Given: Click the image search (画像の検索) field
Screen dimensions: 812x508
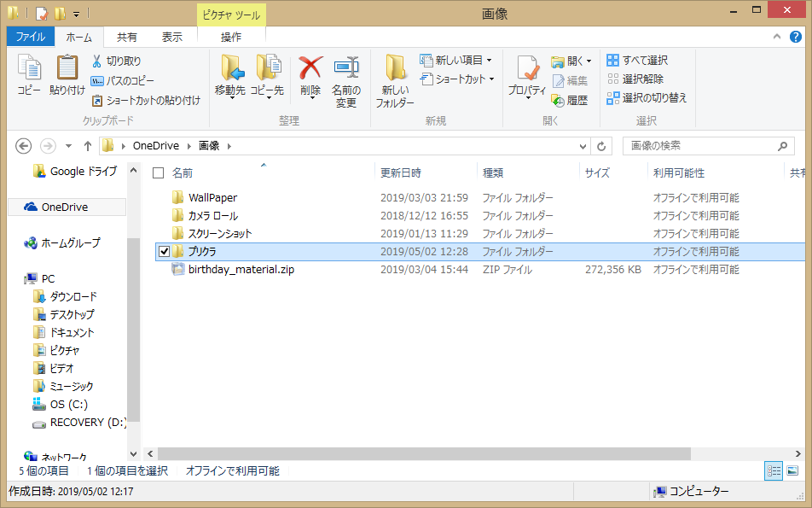Looking at the screenshot, I should coord(699,146).
